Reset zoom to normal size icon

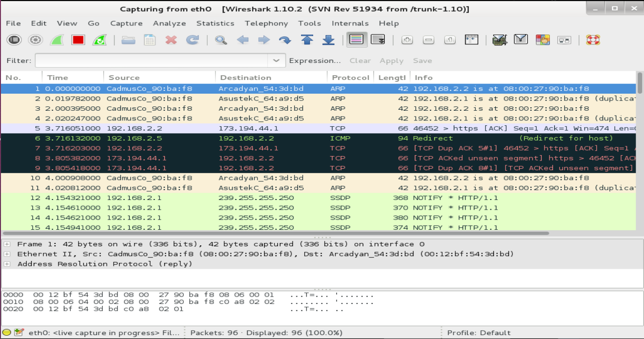click(450, 40)
